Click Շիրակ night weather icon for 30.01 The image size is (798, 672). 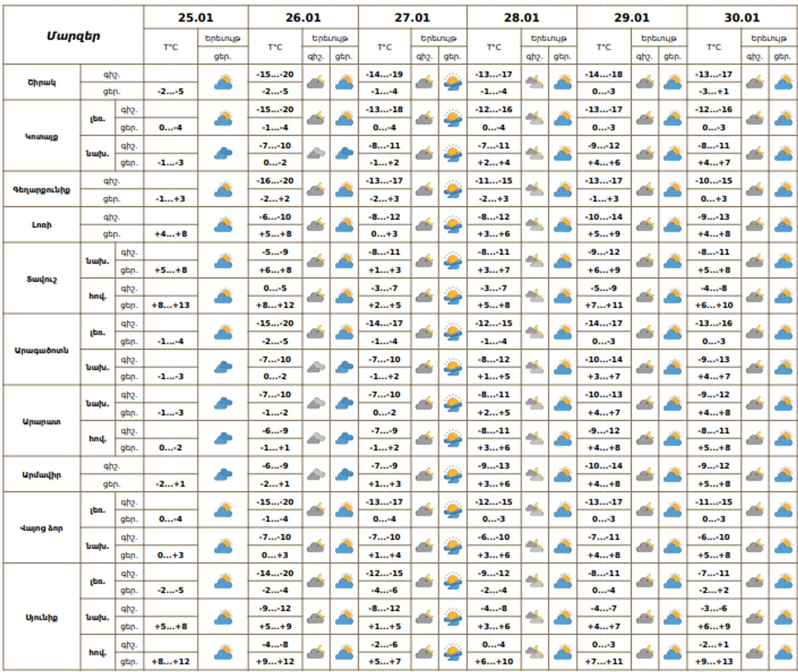(755, 82)
